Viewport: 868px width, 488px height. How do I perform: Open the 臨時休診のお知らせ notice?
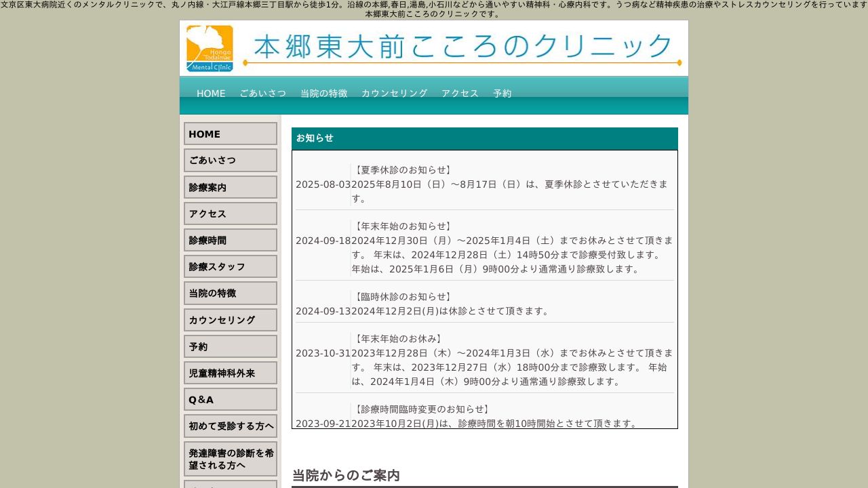[x=402, y=296]
